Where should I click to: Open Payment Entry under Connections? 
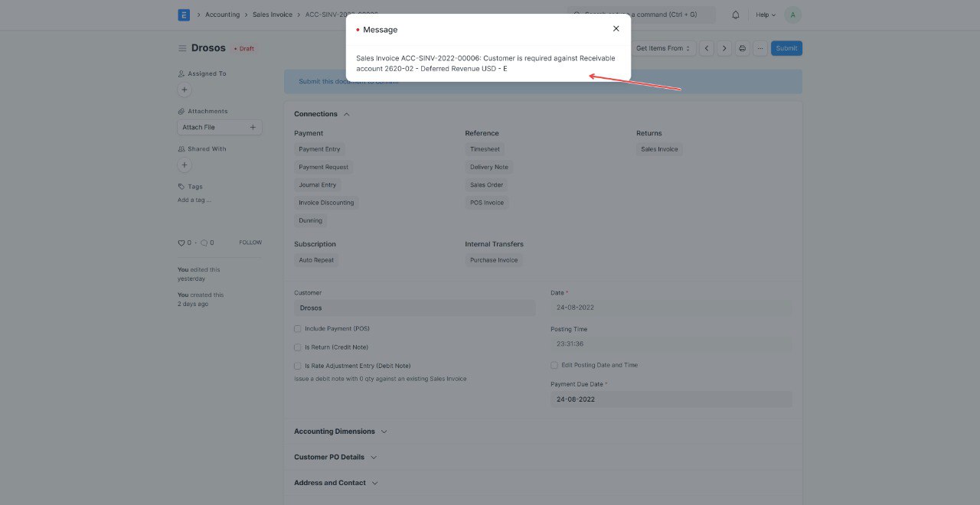319,149
